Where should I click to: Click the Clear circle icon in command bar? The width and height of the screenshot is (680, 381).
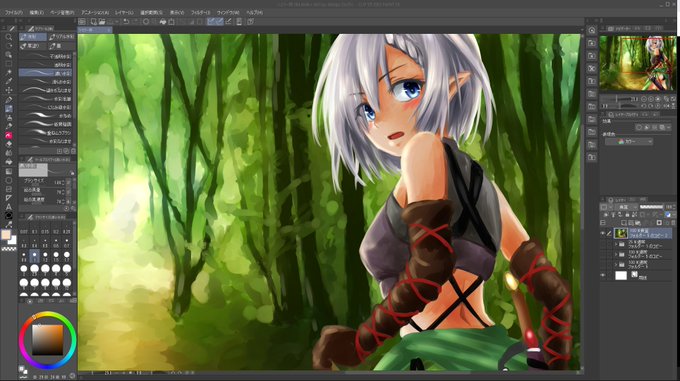pos(146,21)
